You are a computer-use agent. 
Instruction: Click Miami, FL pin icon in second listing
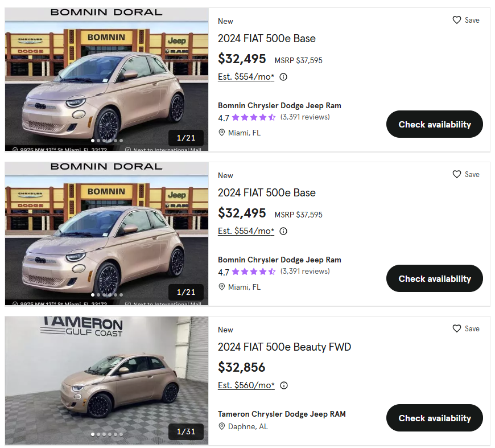tap(222, 287)
